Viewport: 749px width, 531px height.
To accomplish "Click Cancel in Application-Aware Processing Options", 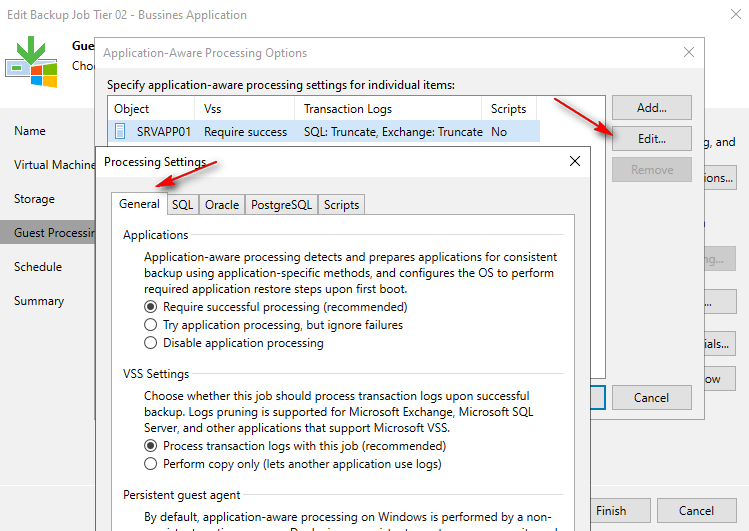I will click(x=651, y=397).
